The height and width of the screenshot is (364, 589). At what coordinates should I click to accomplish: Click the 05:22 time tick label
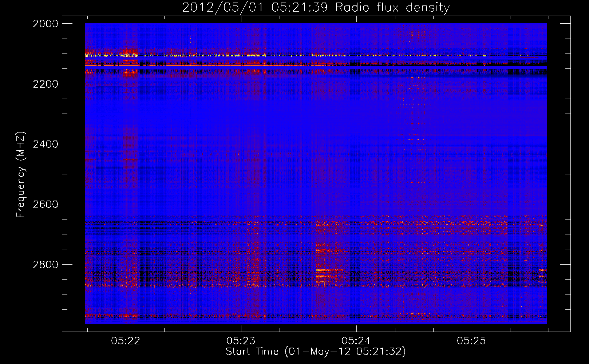pos(126,341)
